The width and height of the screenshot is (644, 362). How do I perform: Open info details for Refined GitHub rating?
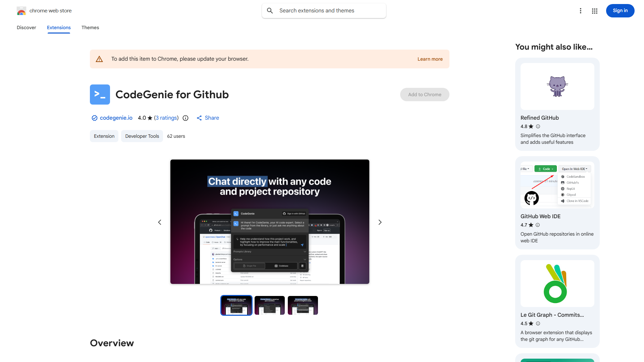(538, 126)
